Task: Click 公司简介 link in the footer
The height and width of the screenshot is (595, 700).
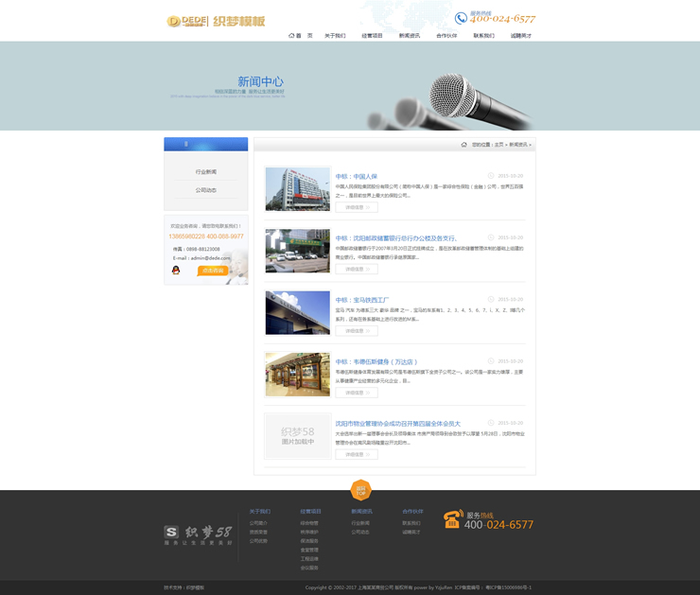Action: [258, 523]
